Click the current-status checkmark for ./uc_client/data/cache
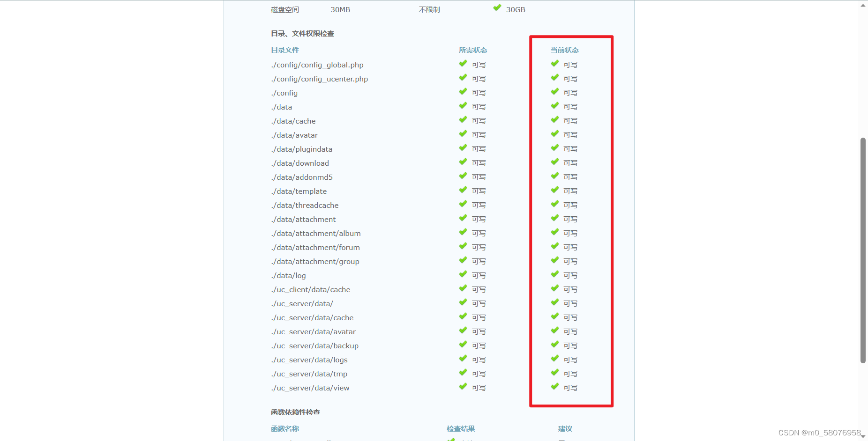868x441 pixels. (x=555, y=288)
